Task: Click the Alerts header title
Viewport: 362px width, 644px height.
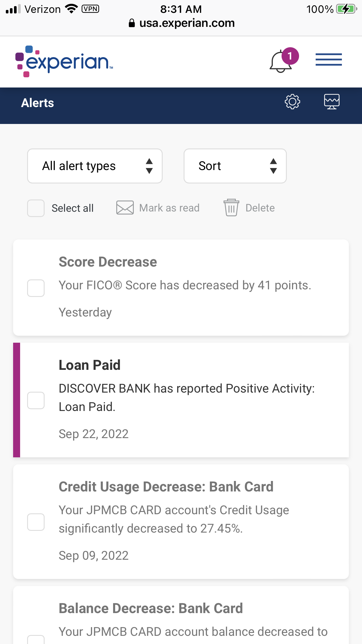Action: pyautogui.click(x=38, y=103)
